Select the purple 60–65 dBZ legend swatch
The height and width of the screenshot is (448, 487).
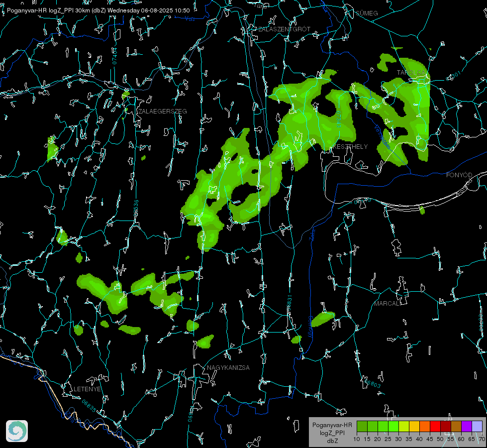[467, 426]
